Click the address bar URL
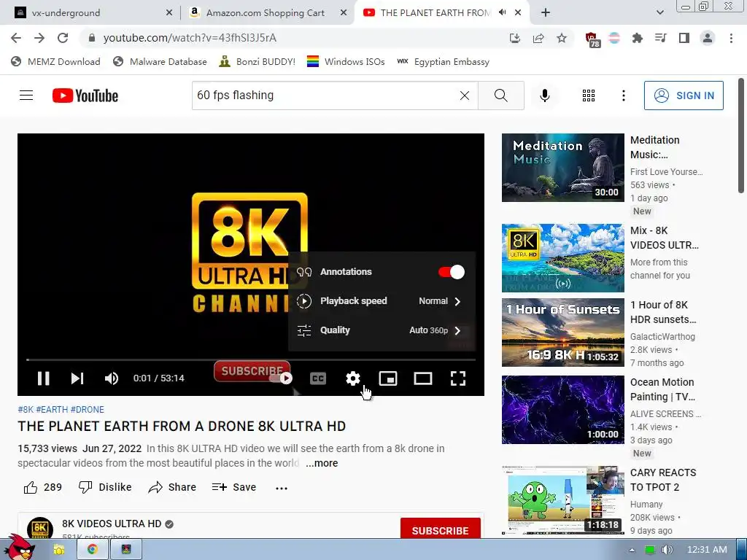 click(190, 38)
